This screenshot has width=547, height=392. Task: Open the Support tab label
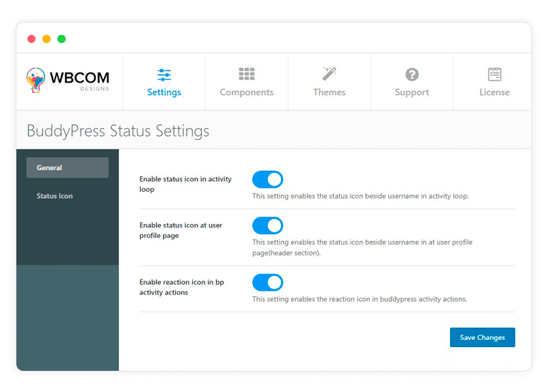(412, 92)
